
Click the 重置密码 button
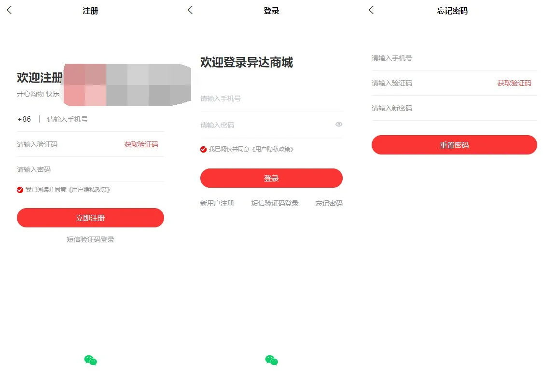[454, 145]
